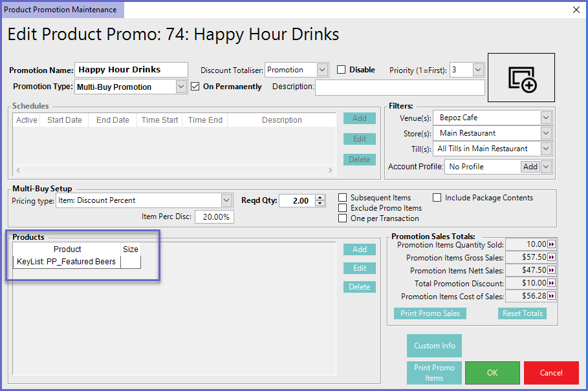
Task: Open drill-down for Promotion Items Gross Sales
Action: coord(552,257)
